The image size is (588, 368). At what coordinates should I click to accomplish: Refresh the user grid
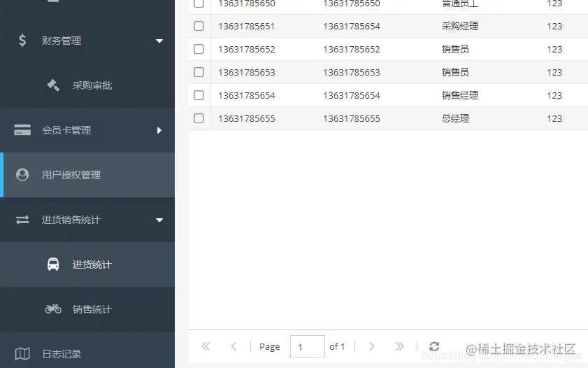(x=434, y=346)
